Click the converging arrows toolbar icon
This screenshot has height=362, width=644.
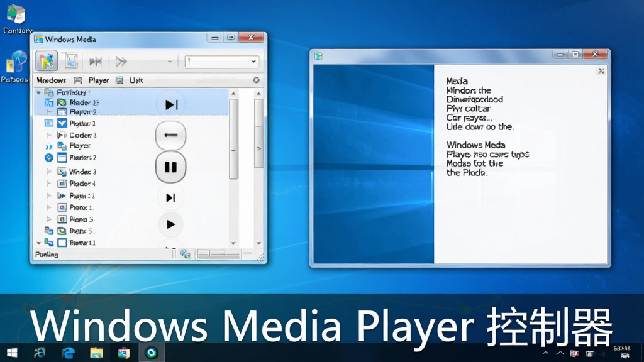[96, 62]
